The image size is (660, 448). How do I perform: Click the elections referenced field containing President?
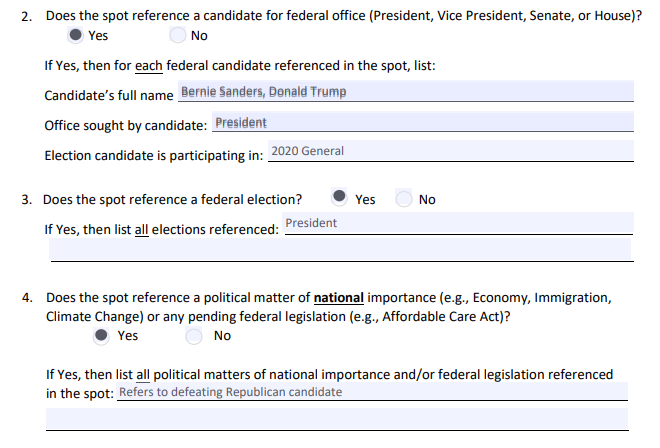point(457,224)
